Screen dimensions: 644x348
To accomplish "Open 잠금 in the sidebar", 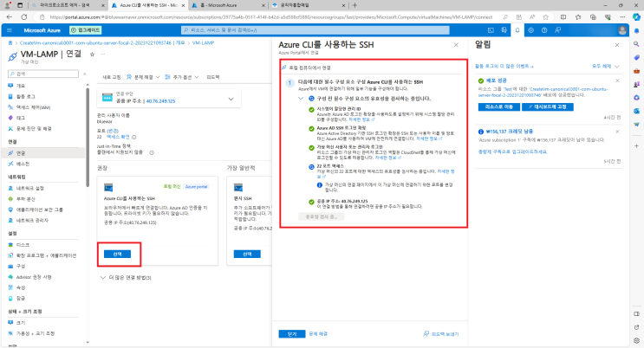I will (x=21, y=298).
